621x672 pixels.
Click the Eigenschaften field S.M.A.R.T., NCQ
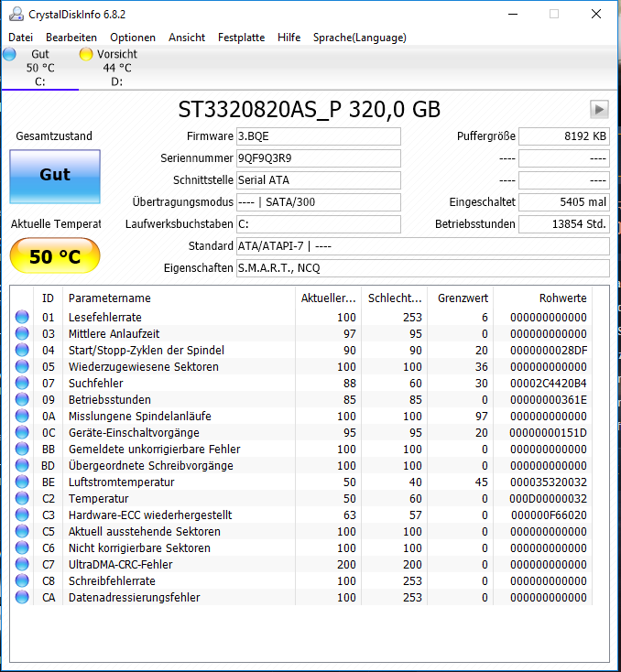(423, 268)
